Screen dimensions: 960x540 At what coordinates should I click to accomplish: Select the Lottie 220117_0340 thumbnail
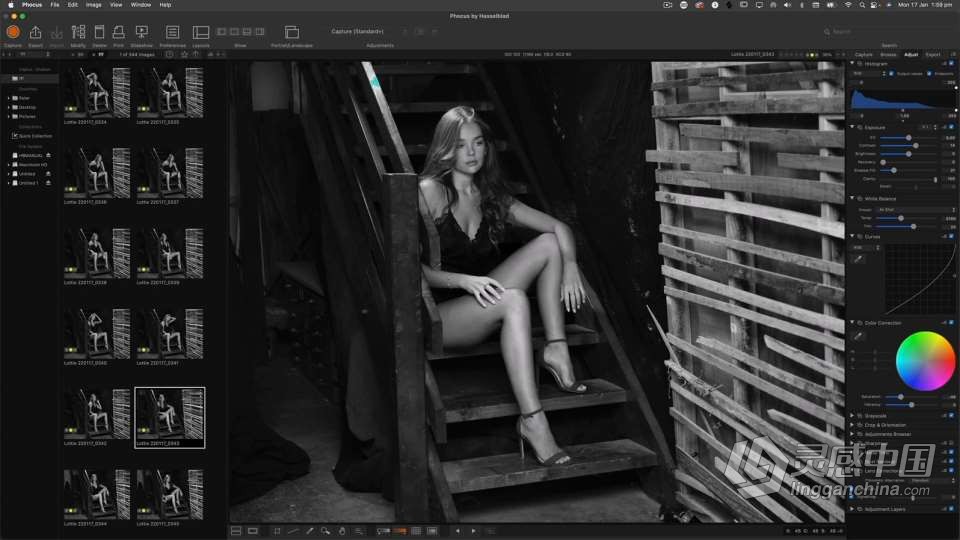click(98, 330)
